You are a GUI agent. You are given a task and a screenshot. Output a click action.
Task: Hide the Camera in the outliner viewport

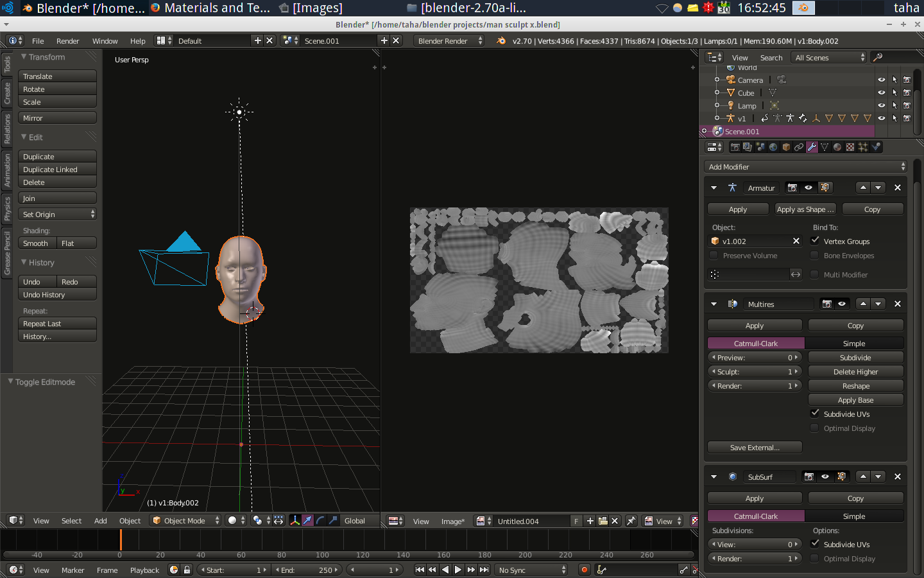pyautogui.click(x=881, y=80)
